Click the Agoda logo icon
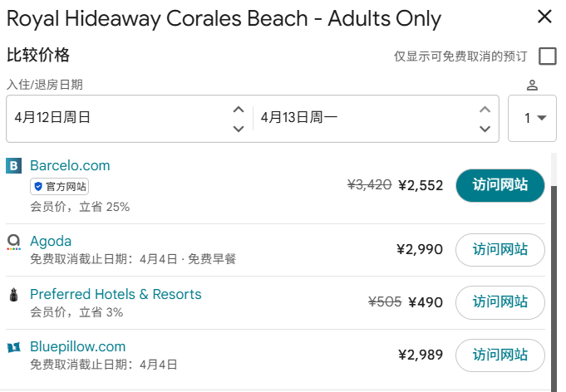Image resolution: width=566 pixels, height=392 pixels. (13, 242)
